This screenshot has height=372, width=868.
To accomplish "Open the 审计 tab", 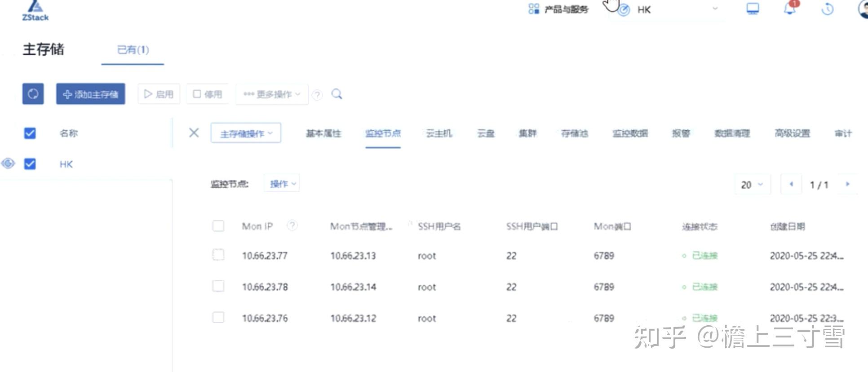I will pyautogui.click(x=843, y=133).
